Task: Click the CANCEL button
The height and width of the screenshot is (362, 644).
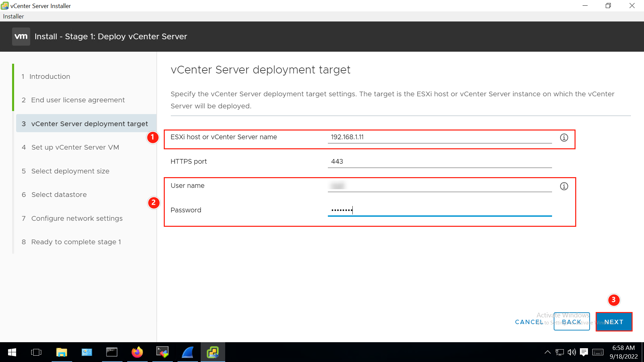Action: coord(529,322)
